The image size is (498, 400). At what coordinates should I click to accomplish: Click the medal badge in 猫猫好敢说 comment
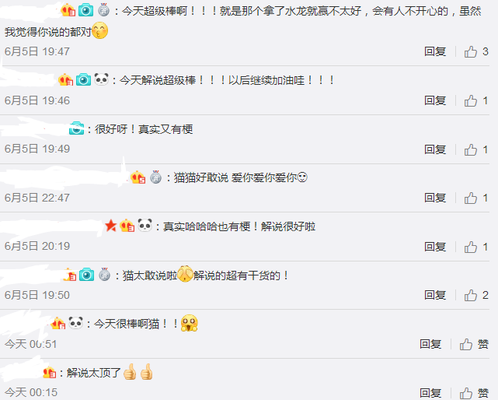156,177
